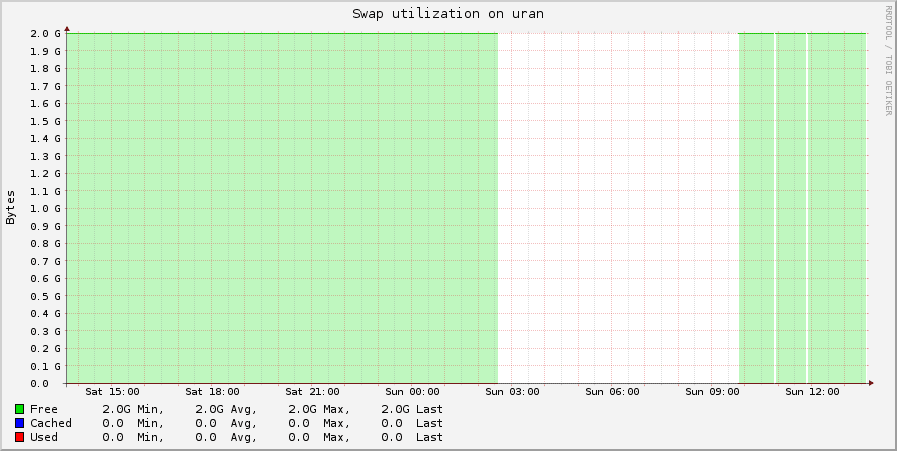
Task: Click the "Sat 21:00" time label
Action: pyautogui.click(x=312, y=392)
